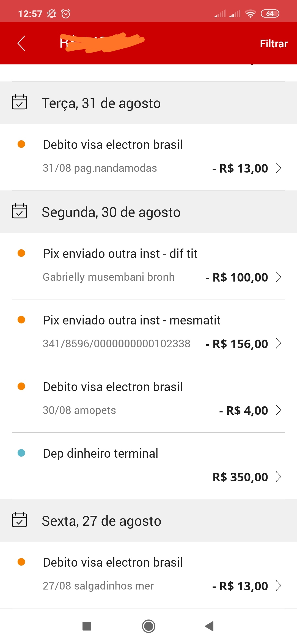This screenshot has height=644, width=297.
Task: Tap orange dot beside 31/08 pag.nandamodas debit
Action: [x=21, y=144]
